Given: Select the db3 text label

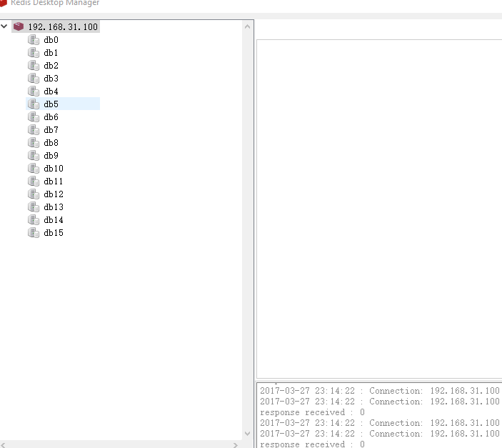Looking at the screenshot, I should [51, 78].
